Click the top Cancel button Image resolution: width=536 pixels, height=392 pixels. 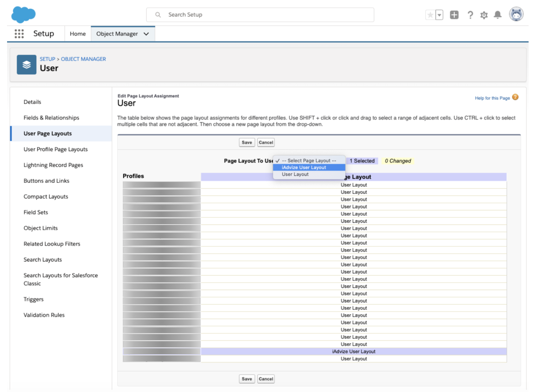(x=266, y=143)
